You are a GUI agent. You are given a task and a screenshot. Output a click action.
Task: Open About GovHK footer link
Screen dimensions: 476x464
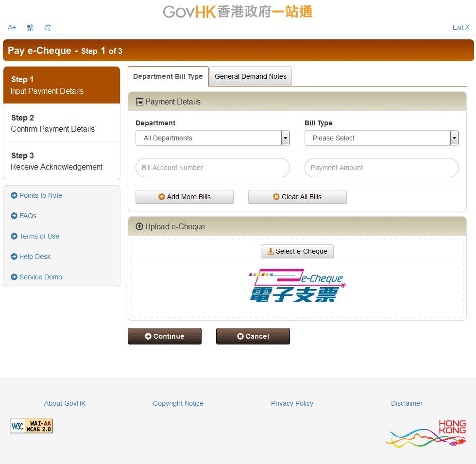65,404
